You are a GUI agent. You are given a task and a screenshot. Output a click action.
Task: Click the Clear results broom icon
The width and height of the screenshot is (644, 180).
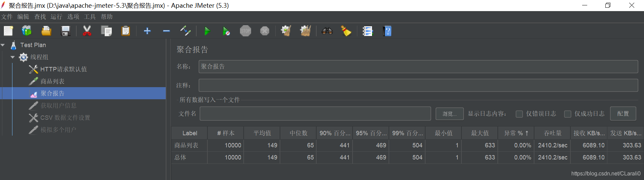(x=286, y=31)
